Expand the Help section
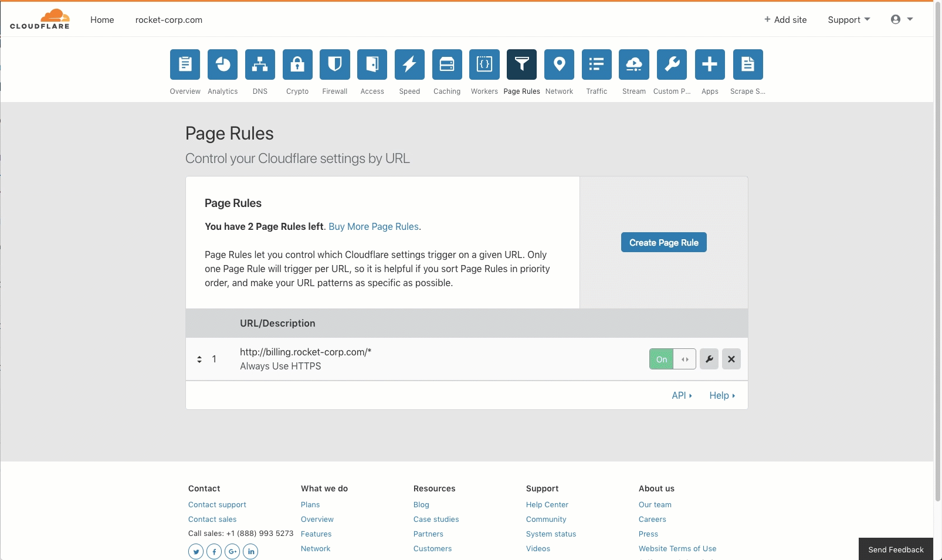 [722, 395]
